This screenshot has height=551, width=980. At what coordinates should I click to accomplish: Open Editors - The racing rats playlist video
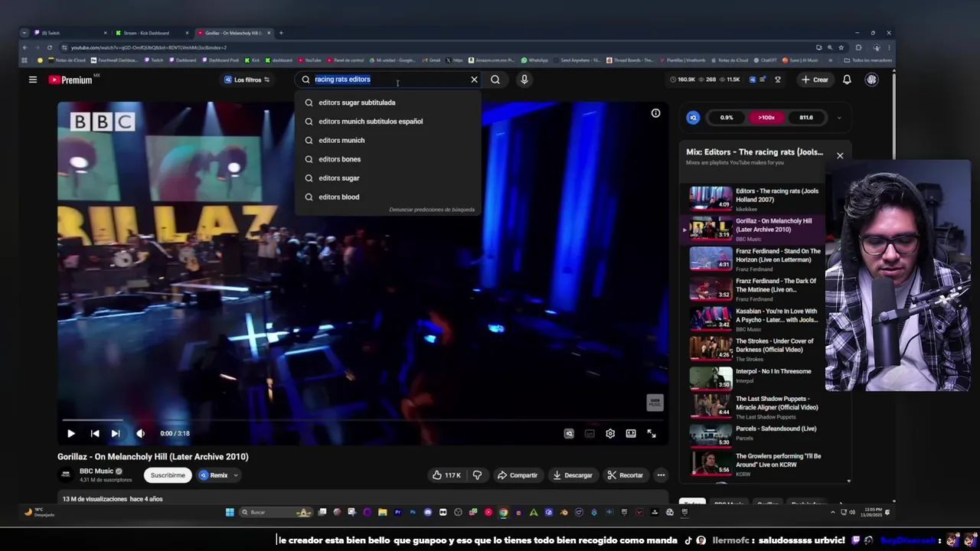tap(755, 198)
